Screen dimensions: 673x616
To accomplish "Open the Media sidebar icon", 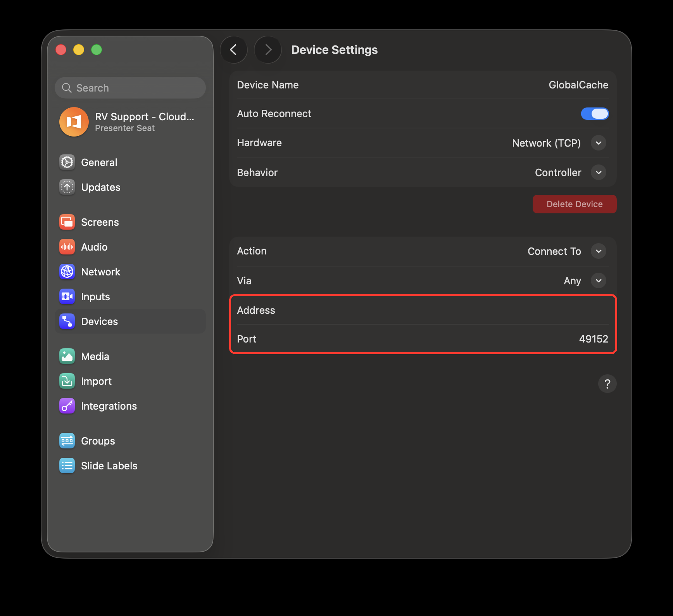I will point(67,356).
